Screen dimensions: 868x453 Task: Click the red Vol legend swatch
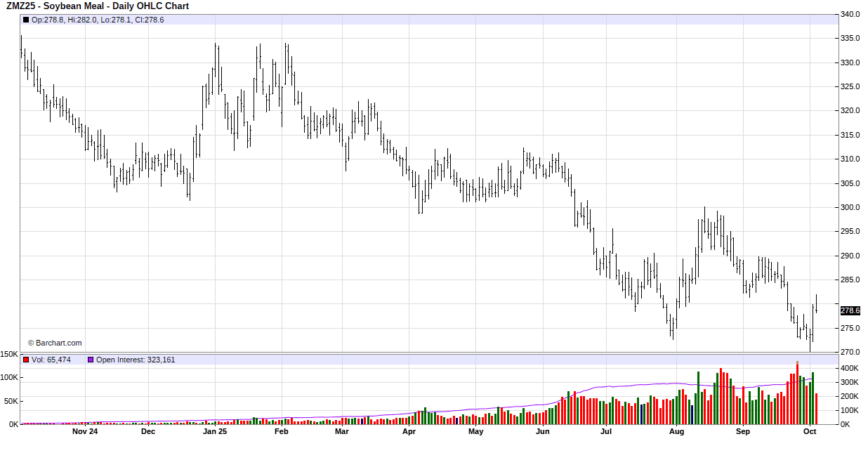[x=26, y=360]
